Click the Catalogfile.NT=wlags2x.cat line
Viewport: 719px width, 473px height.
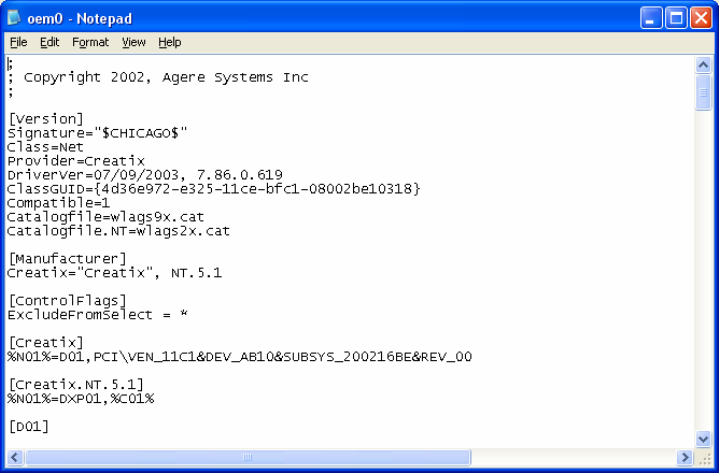click(119, 231)
